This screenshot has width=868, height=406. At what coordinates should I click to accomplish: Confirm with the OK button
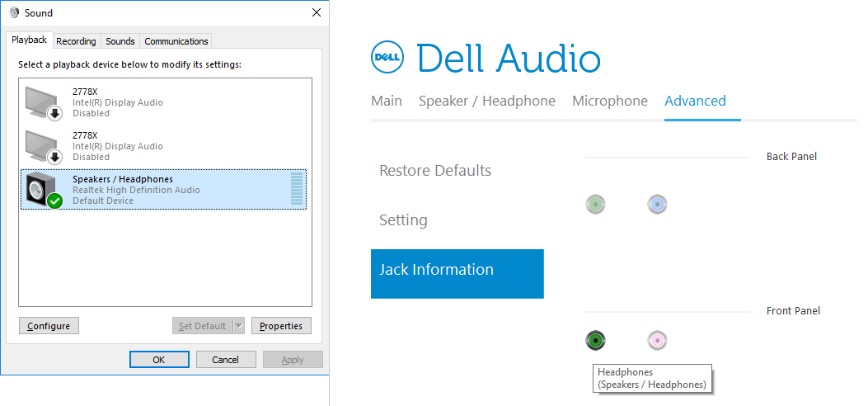click(159, 360)
